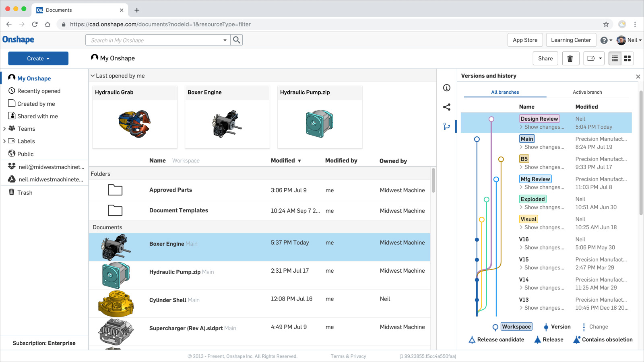
Task: Open the App Store
Action: tap(525, 40)
